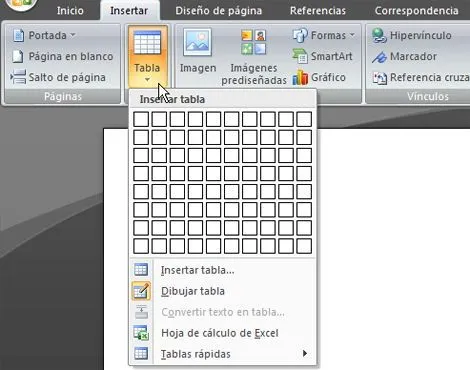
Task: Add a Hipervínculo link
Action: click(412, 35)
